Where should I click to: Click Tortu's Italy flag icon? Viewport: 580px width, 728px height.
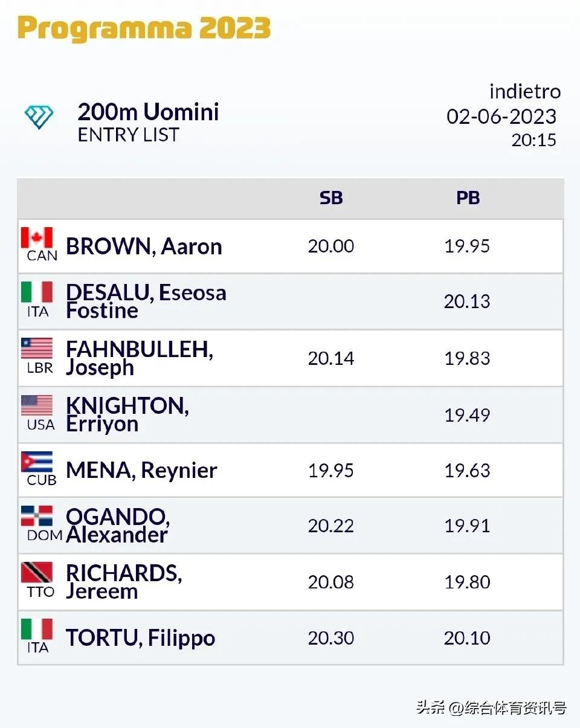click(x=37, y=629)
